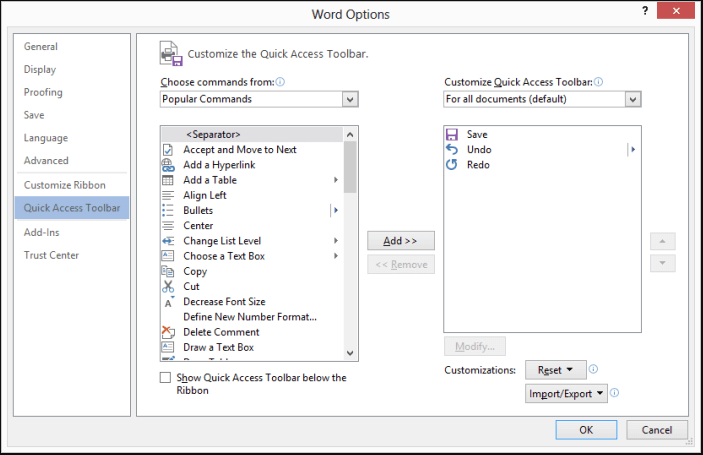Confirm with the OK button
Viewport: 703px width, 455px height.
click(586, 430)
